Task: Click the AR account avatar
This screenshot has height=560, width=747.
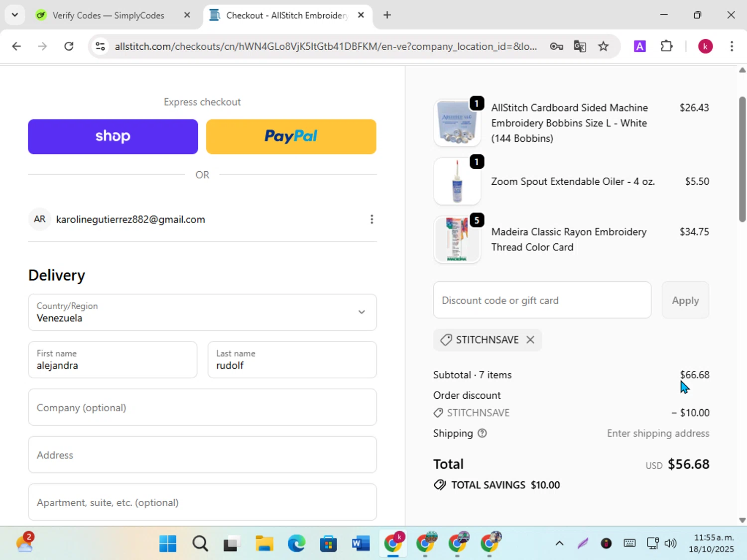Action: click(x=40, y=220)
